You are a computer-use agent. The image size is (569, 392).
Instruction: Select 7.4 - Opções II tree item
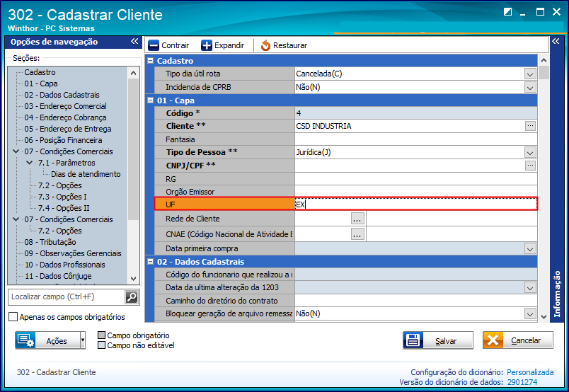click(64, 208)
